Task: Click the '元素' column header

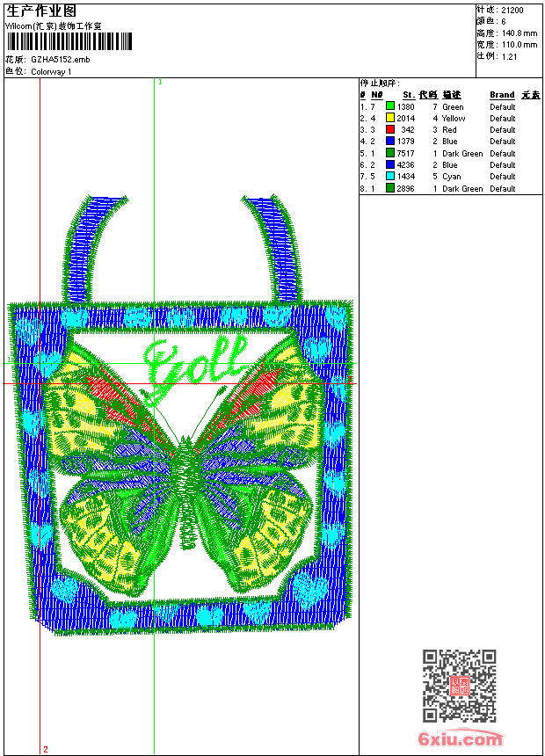Action: pyautogui.click(x=531, y=95)
